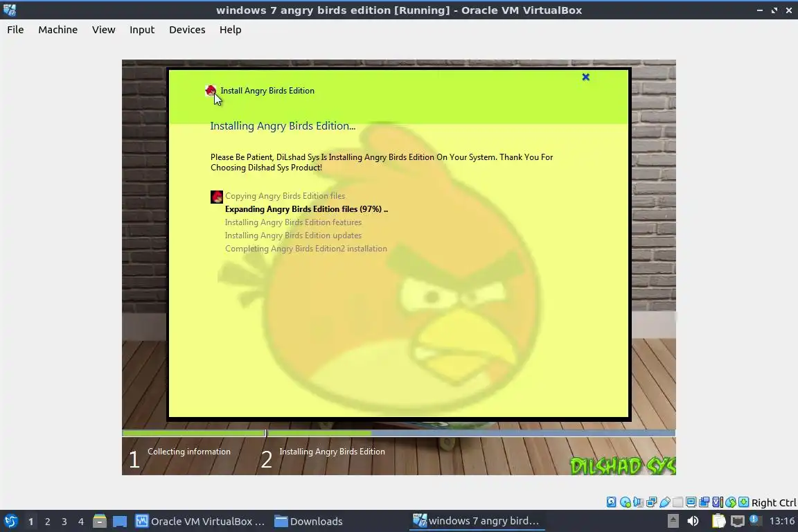798x532 pixels.
Task: Open the volume speaker tray icon
Action: click(x=693, y=521)
